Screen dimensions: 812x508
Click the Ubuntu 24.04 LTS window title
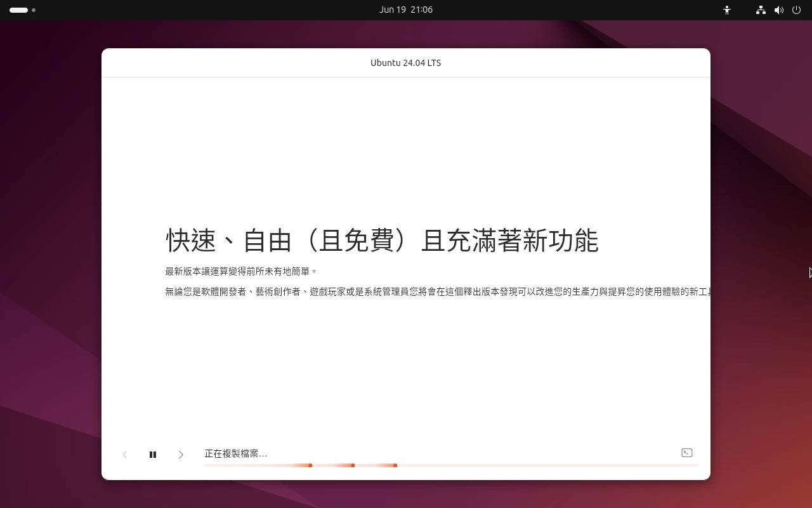coord(406,63)
